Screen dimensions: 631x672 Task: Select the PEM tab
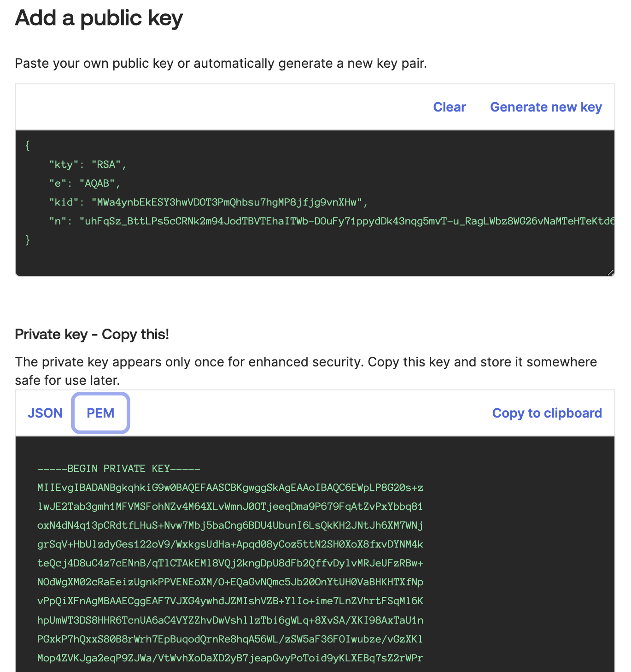(100, 413)
